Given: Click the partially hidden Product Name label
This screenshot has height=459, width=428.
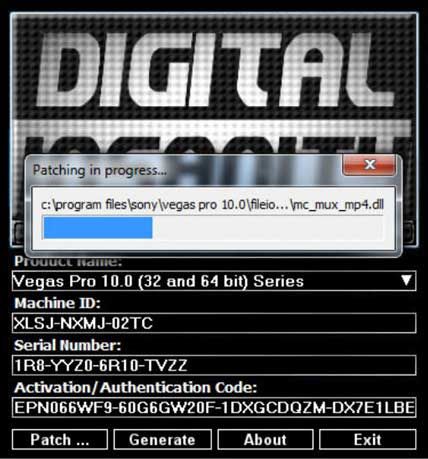Looking at the screenshot, I should point(68,262).
